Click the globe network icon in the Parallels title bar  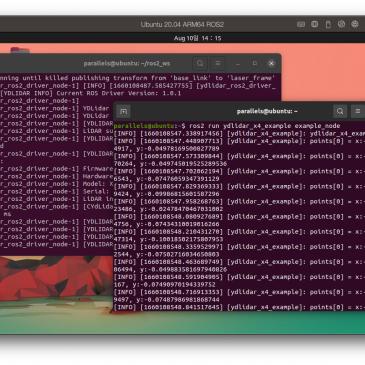pos(355,24)
